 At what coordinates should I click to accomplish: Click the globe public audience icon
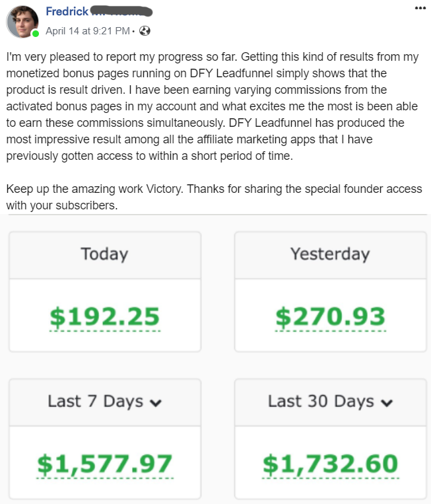145,31
